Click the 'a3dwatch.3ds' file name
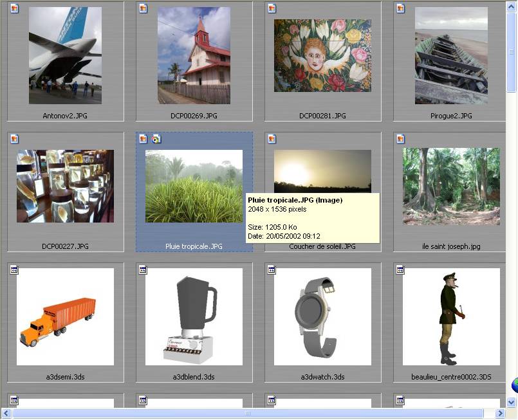This screenshot has height=420, width=518. coord(323,377)
